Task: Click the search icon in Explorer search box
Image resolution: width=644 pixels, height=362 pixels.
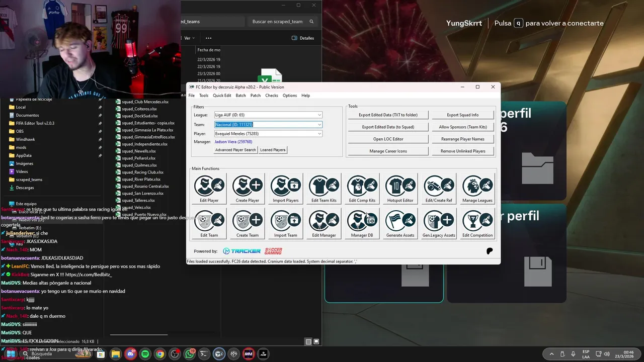Action: click(311, 22)
